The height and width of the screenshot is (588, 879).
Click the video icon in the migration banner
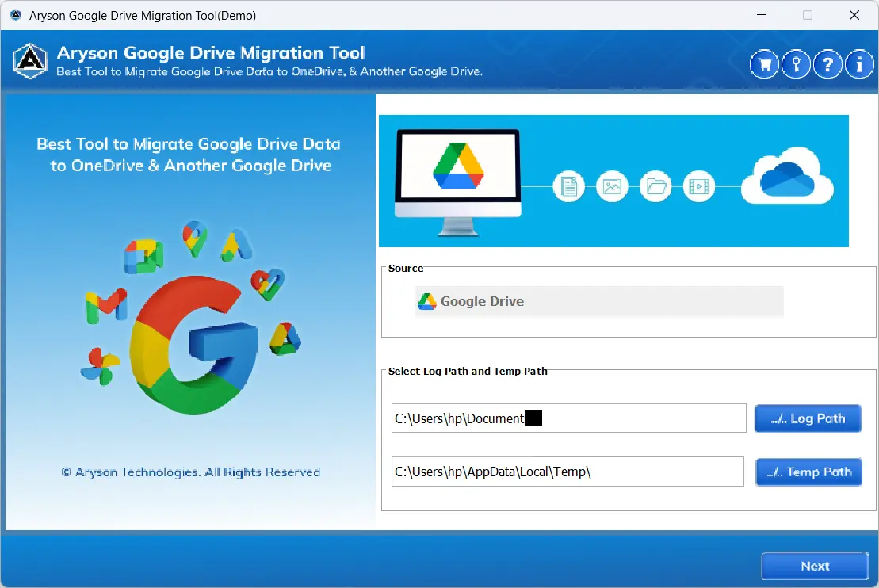[x=699, y=185]
